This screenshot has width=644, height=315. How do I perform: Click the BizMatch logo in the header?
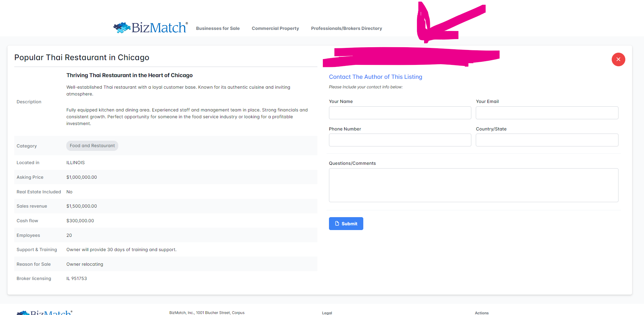coord(151,28)
